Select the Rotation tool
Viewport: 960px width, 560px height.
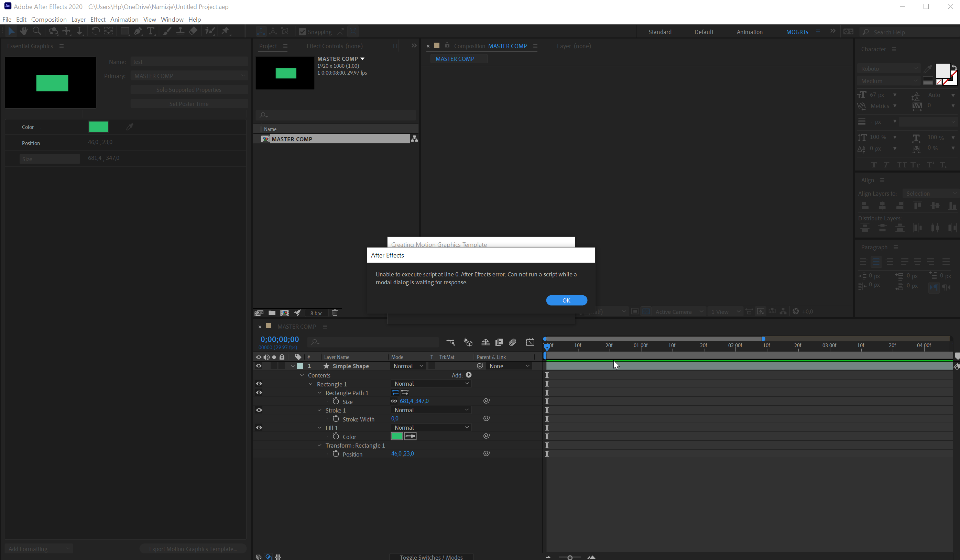pyautogui.click(x=96, y=31)
